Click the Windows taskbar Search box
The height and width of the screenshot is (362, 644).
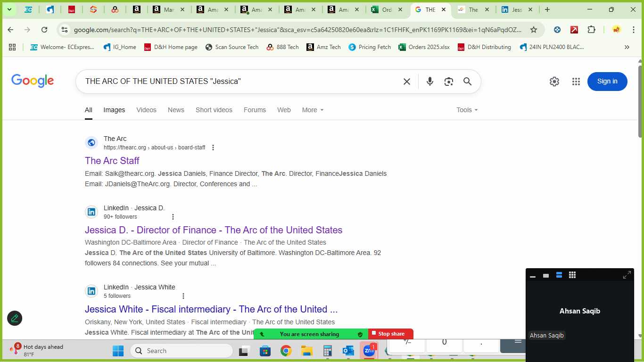click(x=182, y=351)
